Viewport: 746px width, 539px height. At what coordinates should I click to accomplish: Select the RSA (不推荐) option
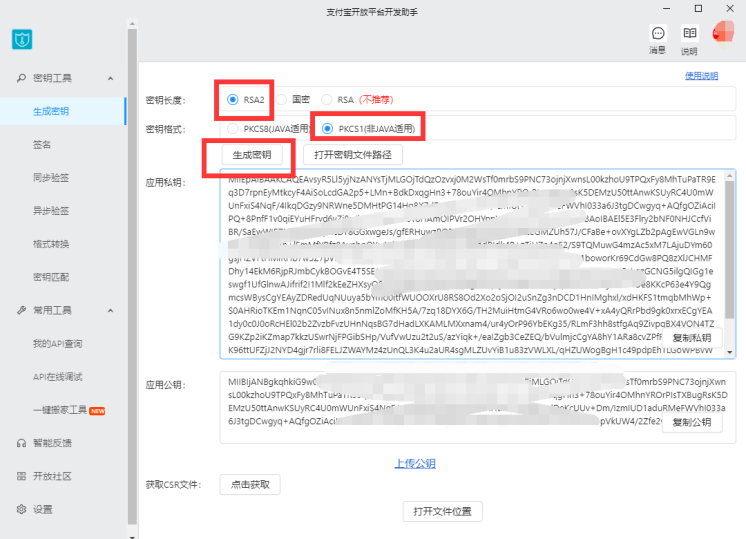tap(326, 99)
